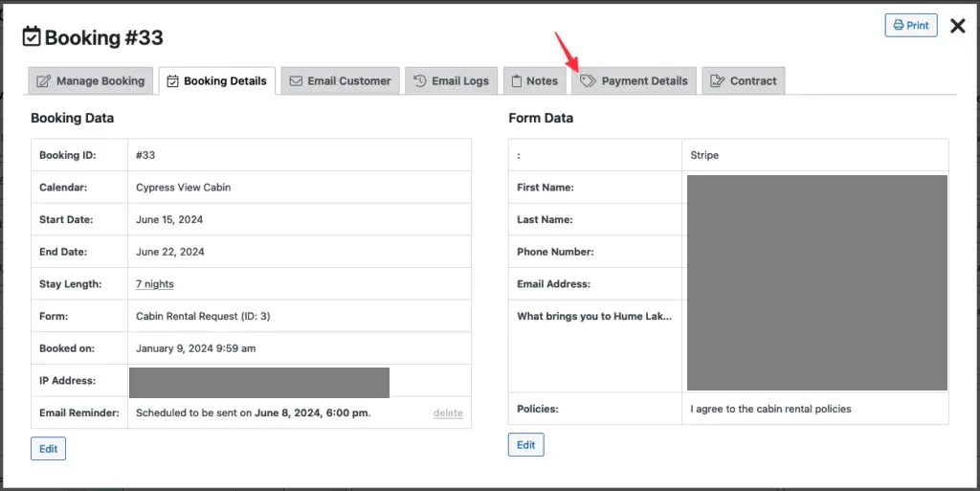This screenshot has height=491, width=980.
Task: Close the Booking #33 dialog with X
Action: pyautogui.click(x=957, y=26)
